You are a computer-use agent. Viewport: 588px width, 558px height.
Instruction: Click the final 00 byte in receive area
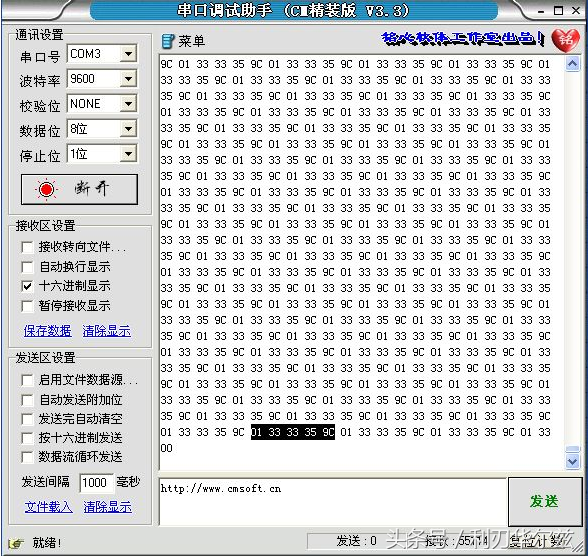tap(166, 448)
